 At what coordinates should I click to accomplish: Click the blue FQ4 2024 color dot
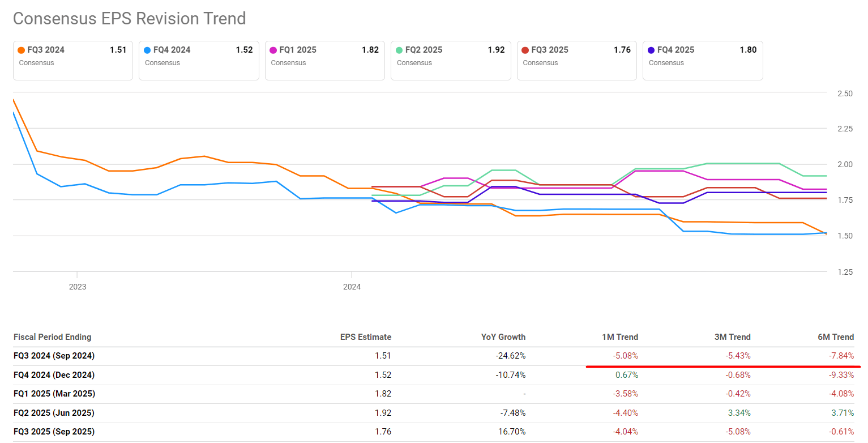click(x=148, y=50)
